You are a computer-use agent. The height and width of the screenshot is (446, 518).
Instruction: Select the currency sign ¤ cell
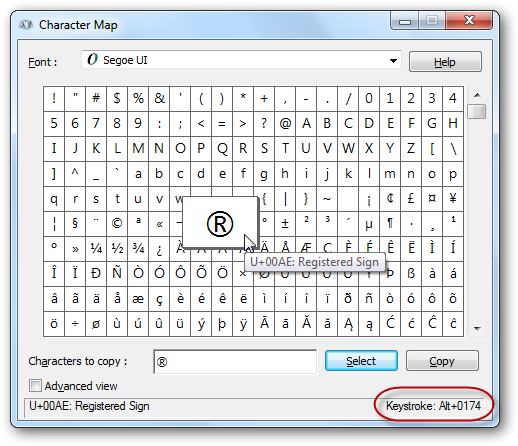pos(432,199)
